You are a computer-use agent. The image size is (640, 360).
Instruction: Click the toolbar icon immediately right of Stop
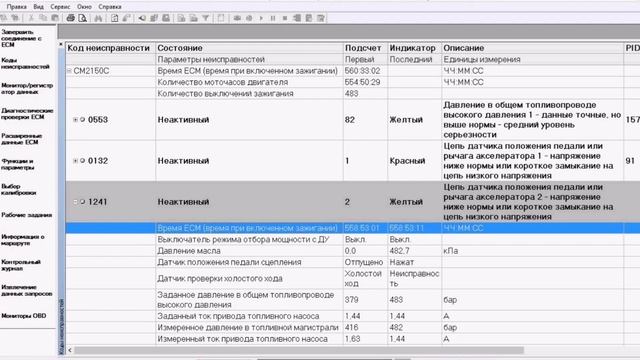pyautogui.click(x=297, y=18)
